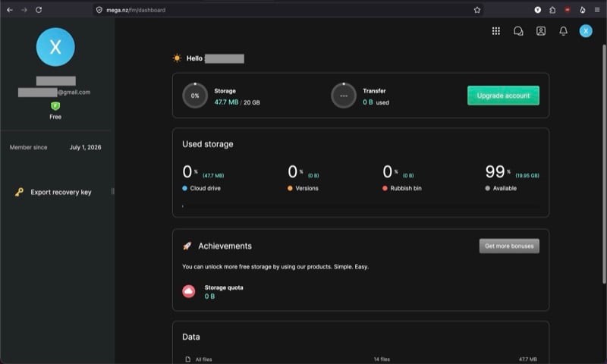Click the 'Available' label
607x364 pixels.
click(505, 188)
